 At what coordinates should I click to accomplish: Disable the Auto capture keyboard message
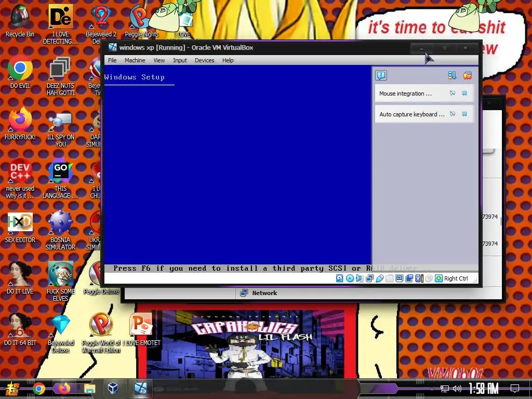453,114
